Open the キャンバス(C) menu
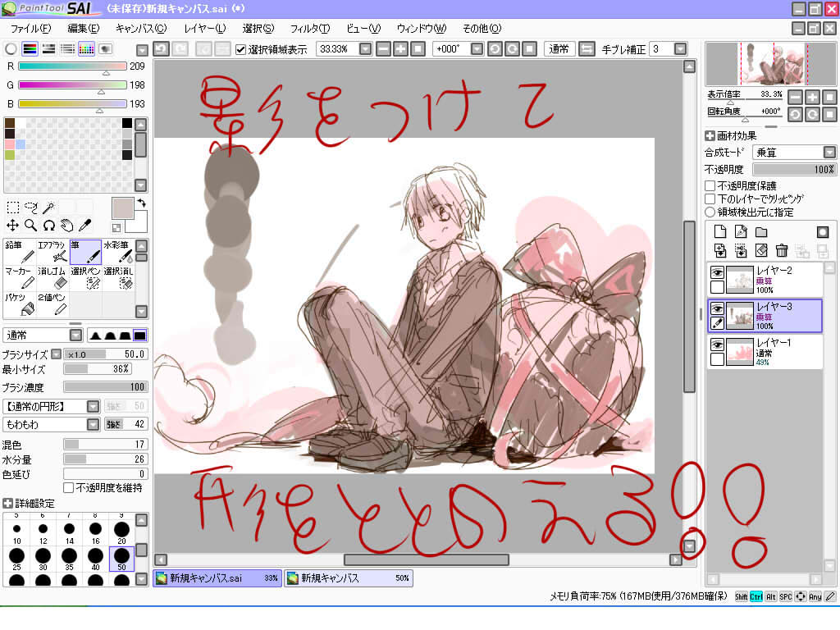Screen dimensions: 840x630 coord(141,29)
